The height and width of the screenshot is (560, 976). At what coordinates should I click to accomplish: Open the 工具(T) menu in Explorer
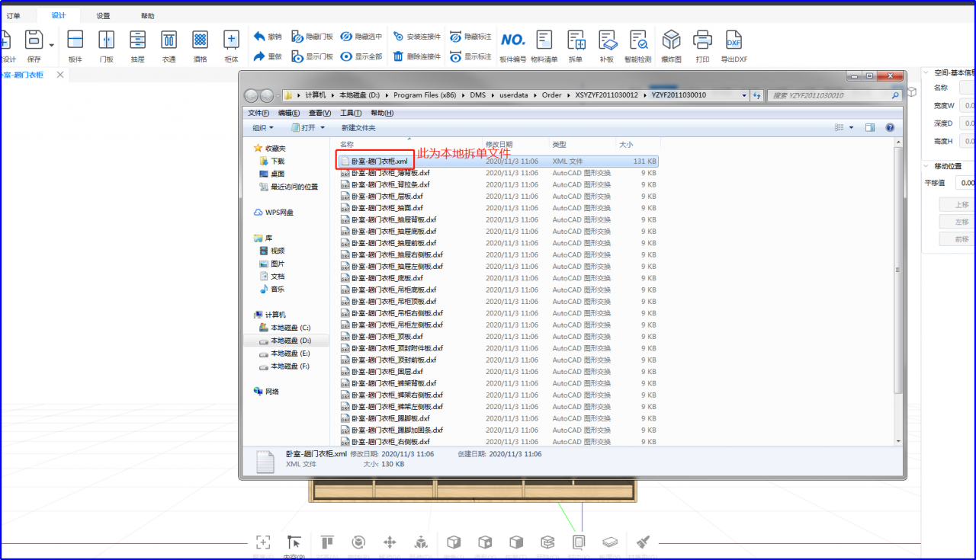coord(351,113)
